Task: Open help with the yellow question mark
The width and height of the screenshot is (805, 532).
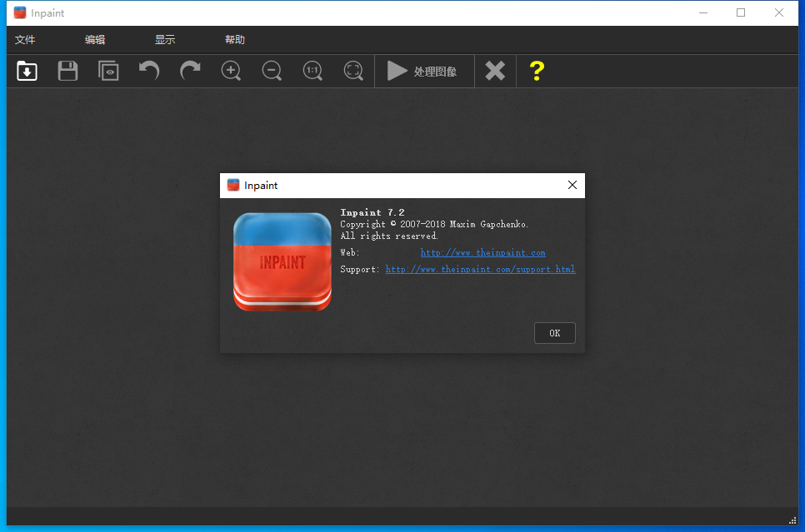Action: [x=537, y=71]
